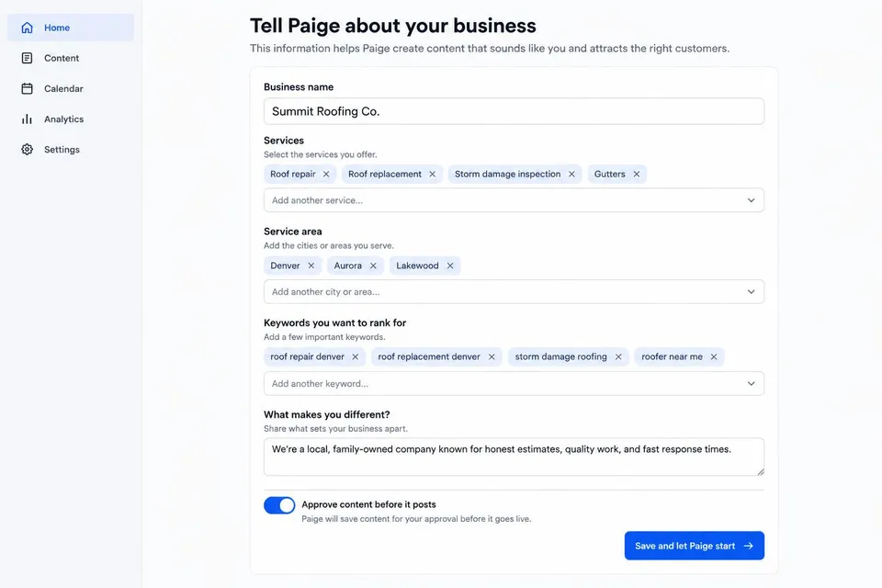Expand the Add another keyword chevron
This screenshot has height=588, width=882.
pos(751,383)
